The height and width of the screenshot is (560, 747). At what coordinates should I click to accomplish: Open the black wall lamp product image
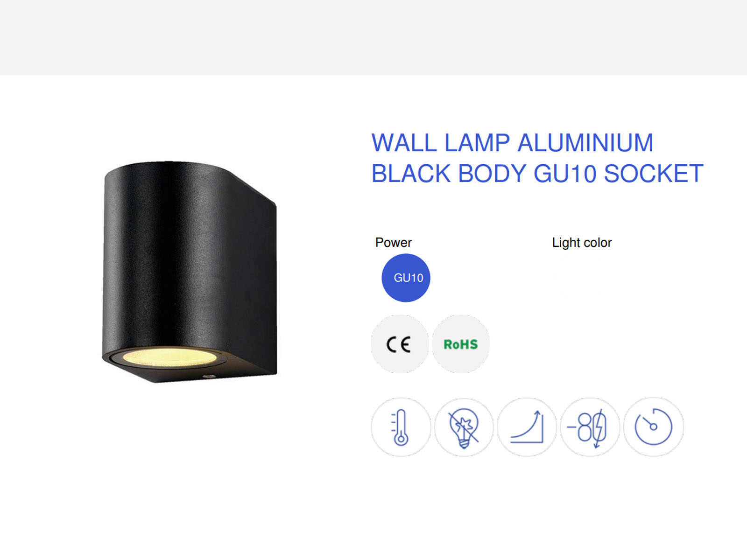click(190, 272)
